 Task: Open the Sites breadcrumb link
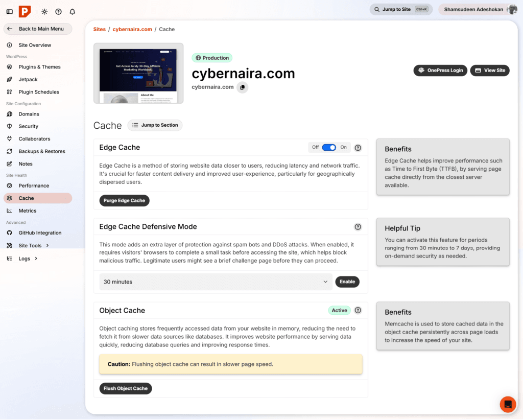coord(99,29)
